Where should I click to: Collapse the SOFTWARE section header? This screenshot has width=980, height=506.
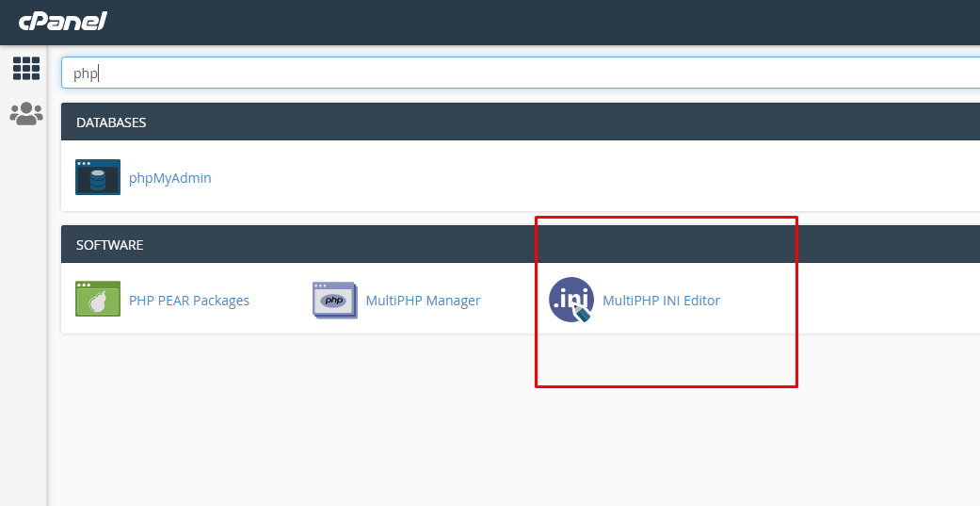(521, 245)
